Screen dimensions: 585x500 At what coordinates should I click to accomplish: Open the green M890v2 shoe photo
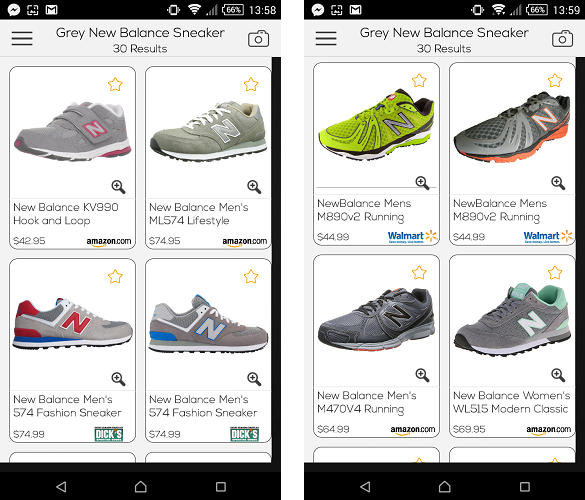[x=376, y=125]
